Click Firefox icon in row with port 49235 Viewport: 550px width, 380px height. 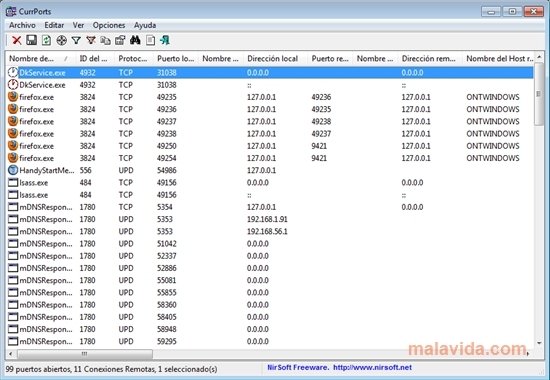click(x=13, y=97)
